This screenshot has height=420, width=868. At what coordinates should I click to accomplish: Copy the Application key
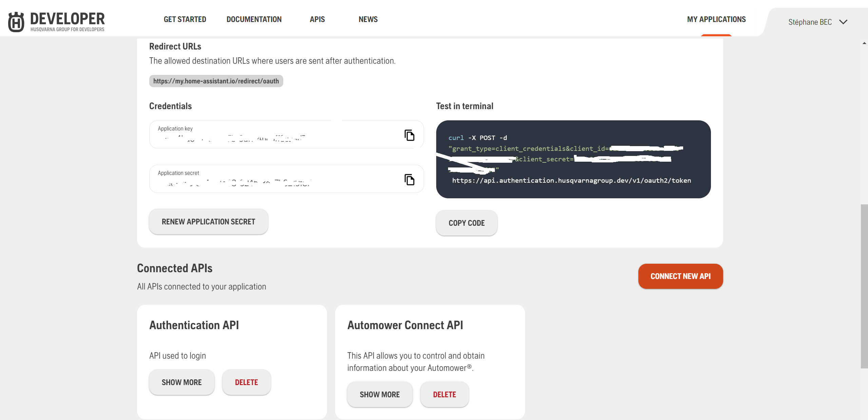pos(409,135)
